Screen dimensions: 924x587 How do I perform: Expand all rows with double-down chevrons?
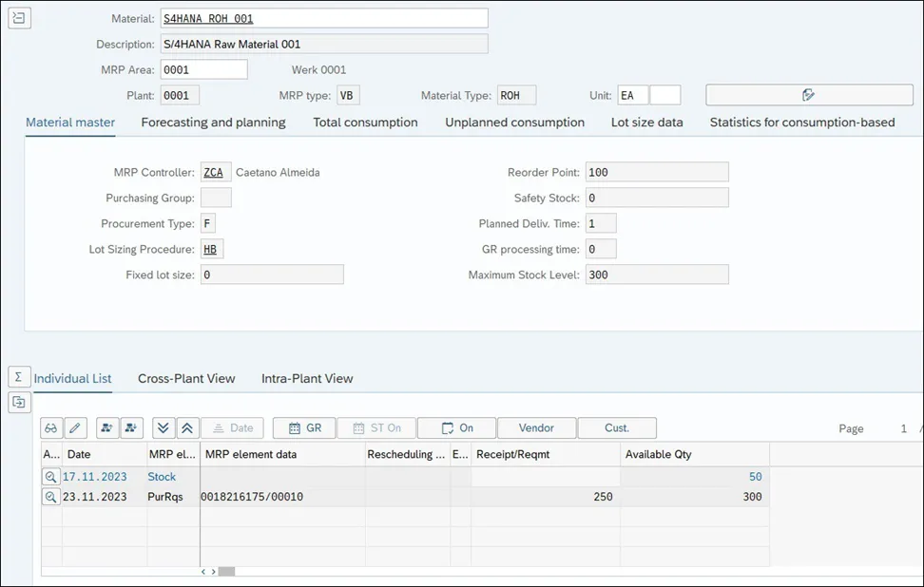(x=163, y=428)
